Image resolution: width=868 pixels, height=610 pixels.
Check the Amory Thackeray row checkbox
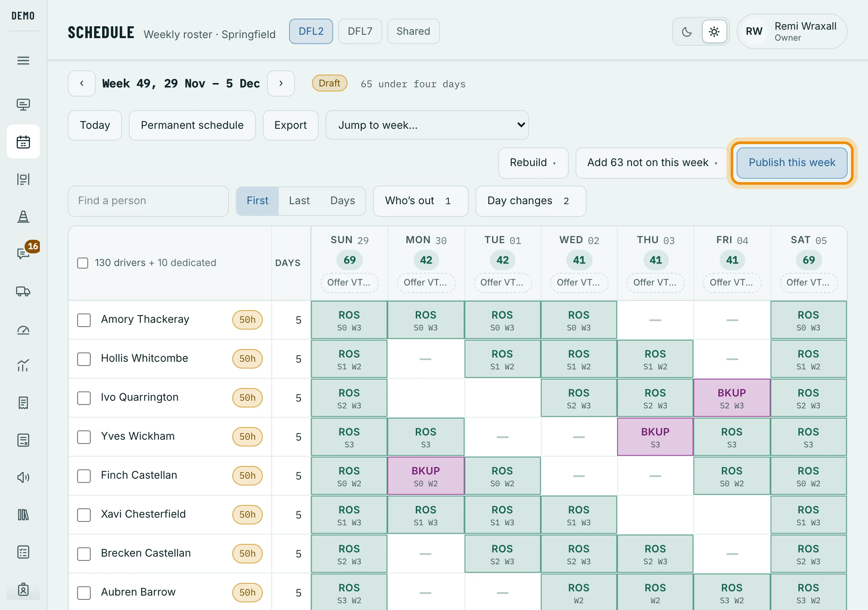[84, 320]
